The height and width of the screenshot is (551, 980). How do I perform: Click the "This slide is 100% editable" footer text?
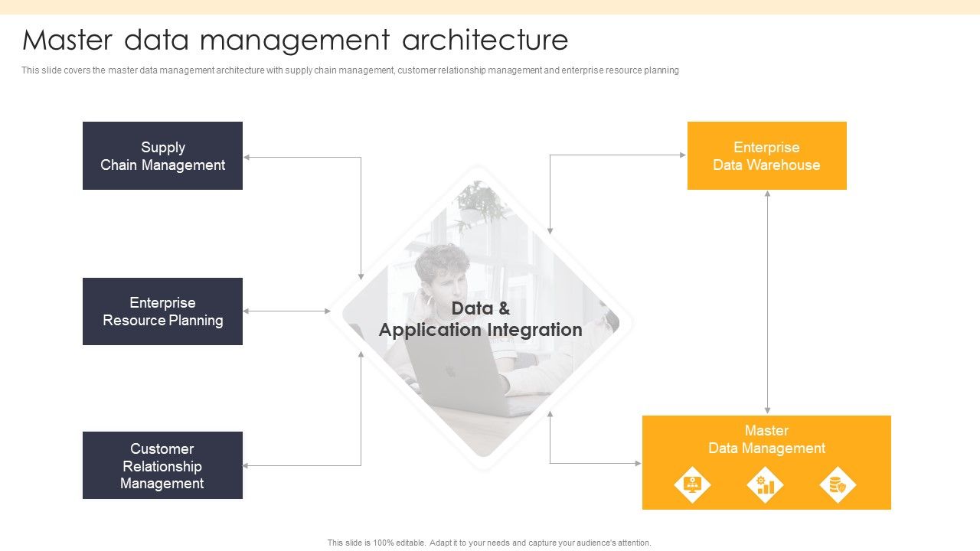pos(489,543)
